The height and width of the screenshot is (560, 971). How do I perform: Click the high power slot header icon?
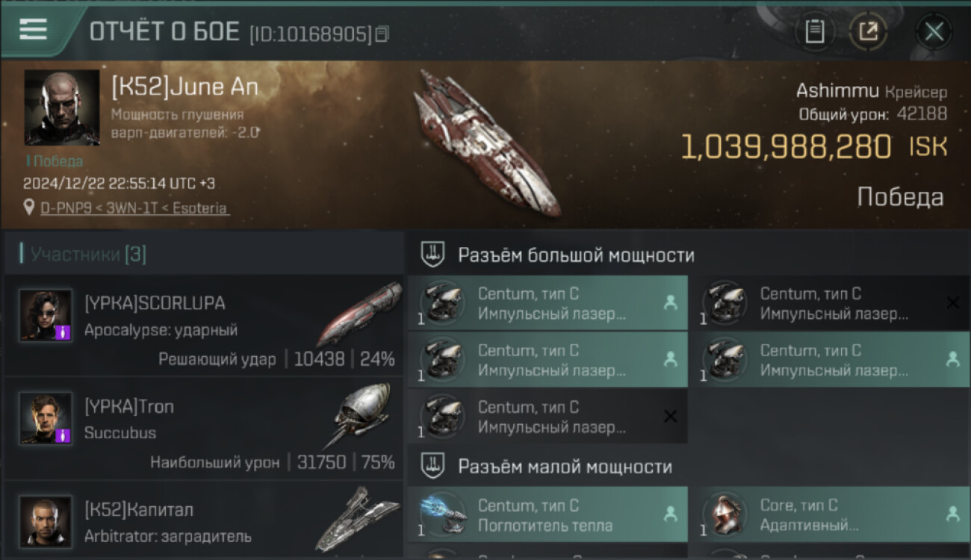click(x=432, y=255)
